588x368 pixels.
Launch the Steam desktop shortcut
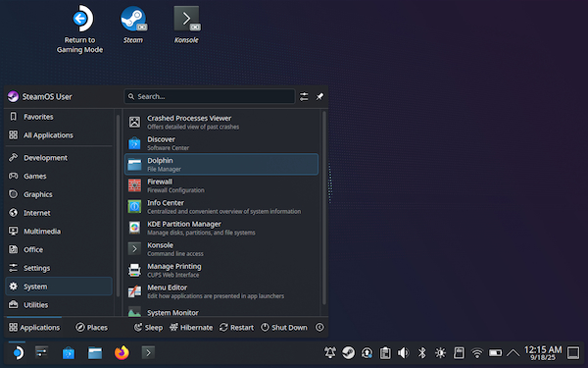pos(133,25)
